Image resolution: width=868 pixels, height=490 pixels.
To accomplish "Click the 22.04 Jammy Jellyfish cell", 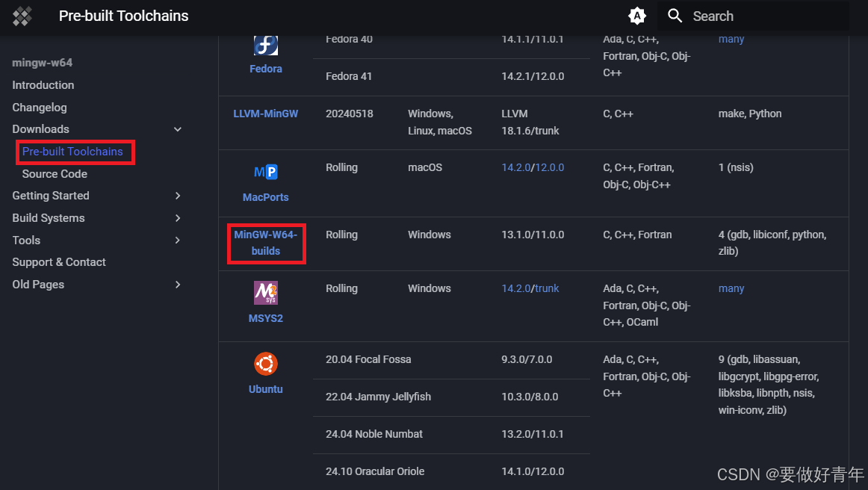I will click(378, 397).
